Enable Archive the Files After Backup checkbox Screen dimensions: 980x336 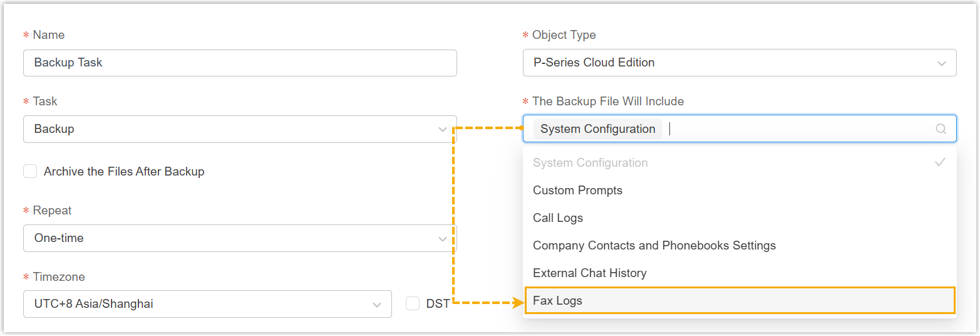point(30,171)
